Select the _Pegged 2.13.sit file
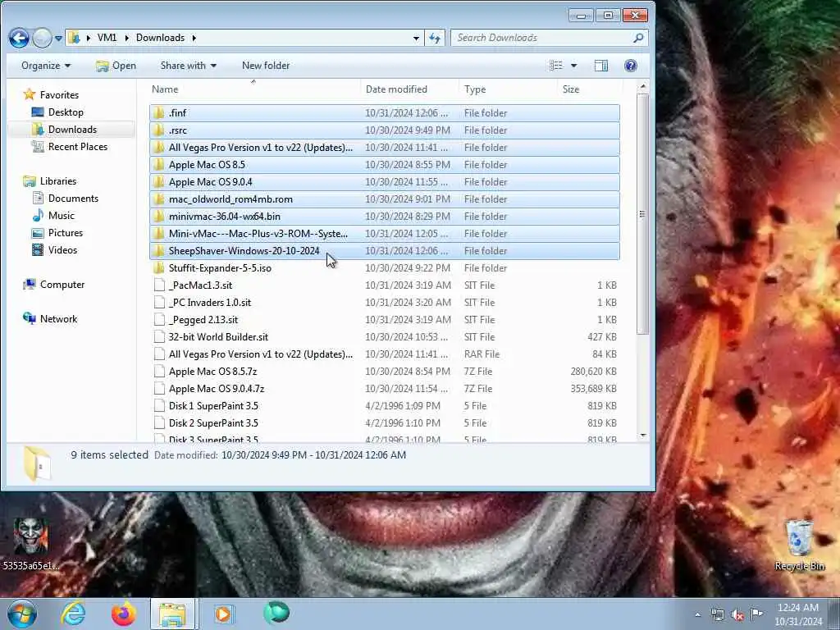Image resolution: width=840 pixels, height=630 pixels. pos(385,319)
